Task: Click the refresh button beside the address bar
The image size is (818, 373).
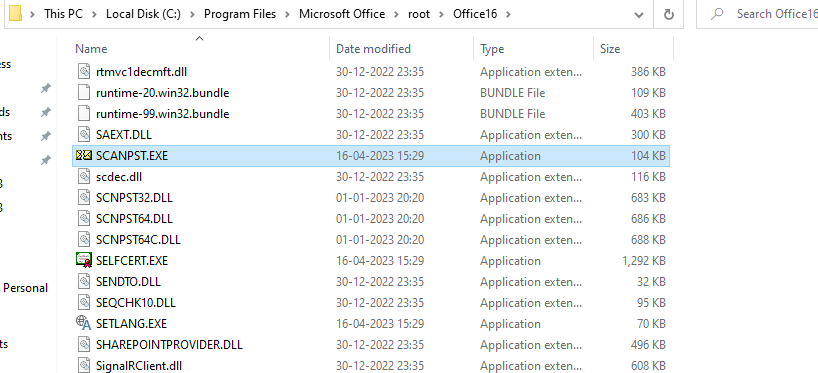Action: point(668,15)
